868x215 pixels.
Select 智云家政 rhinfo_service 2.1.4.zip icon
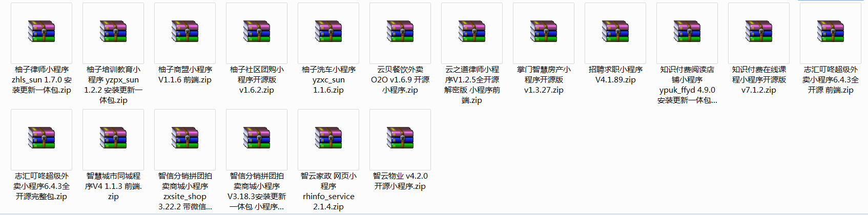click(328, 138)
